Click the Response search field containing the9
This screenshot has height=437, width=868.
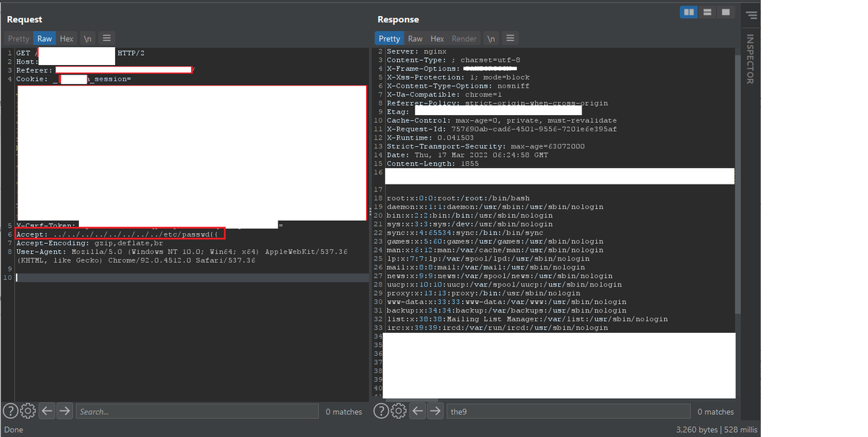[x=568, y=411]
